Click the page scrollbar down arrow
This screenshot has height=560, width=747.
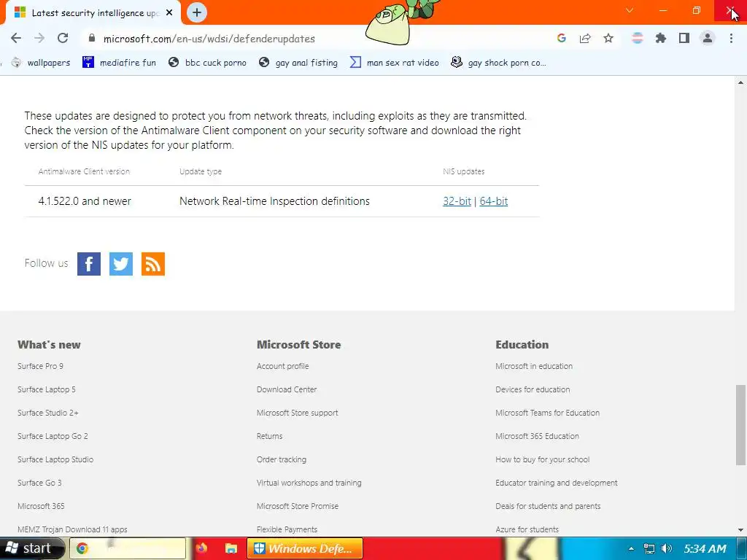click(741, 530)
